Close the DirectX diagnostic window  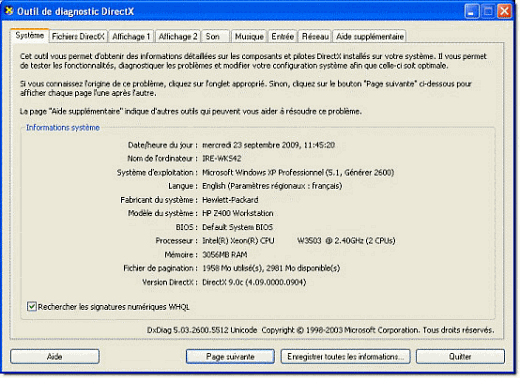click(x=505, y=12)
